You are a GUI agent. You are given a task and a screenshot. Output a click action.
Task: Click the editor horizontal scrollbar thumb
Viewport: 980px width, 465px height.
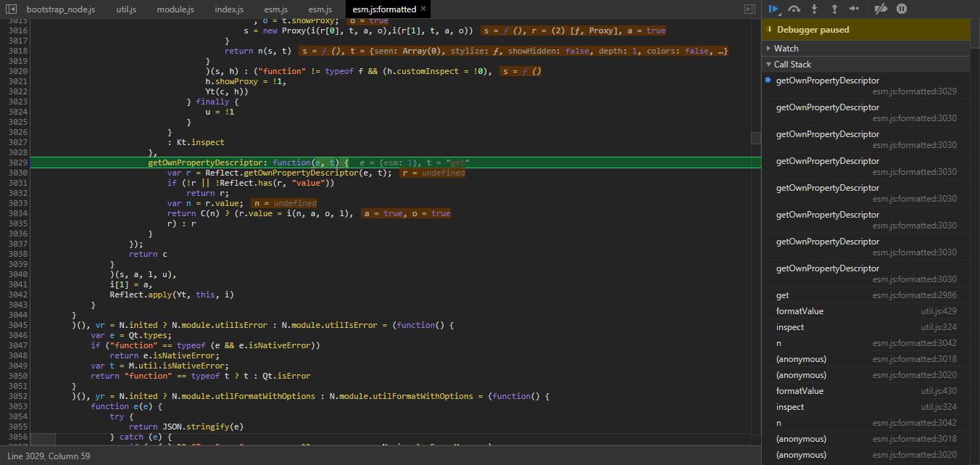point(43,440)
